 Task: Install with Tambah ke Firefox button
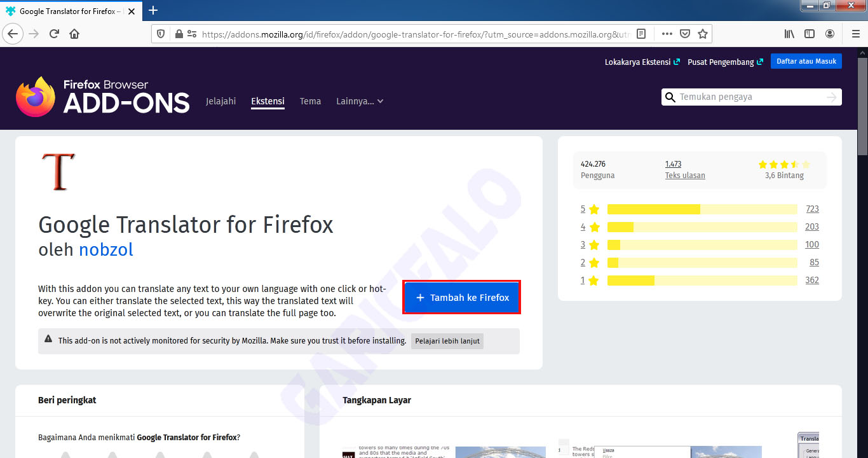(462, 297)
